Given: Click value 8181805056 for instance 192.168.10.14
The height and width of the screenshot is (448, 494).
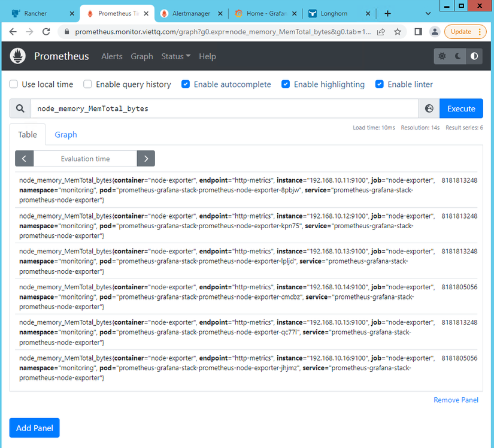Looking at the screenshot, I should pos(459,287).
